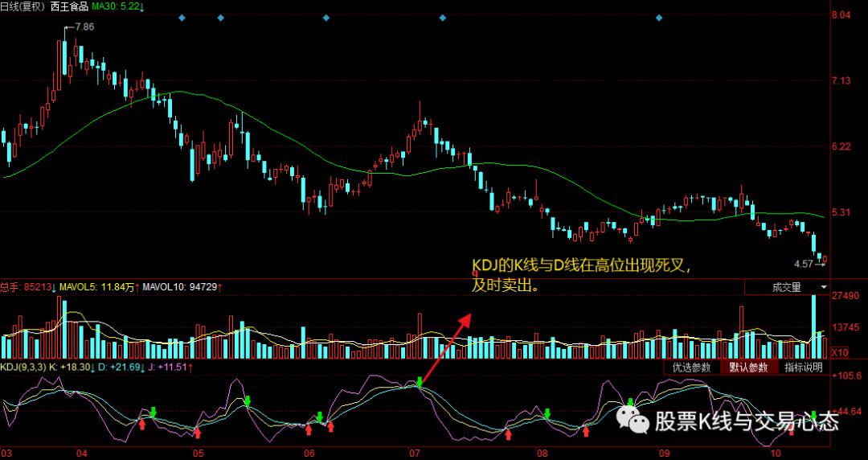Click the white arrow beside 成交量
This screenshot has height=460, width=868.
pos(824,288)
